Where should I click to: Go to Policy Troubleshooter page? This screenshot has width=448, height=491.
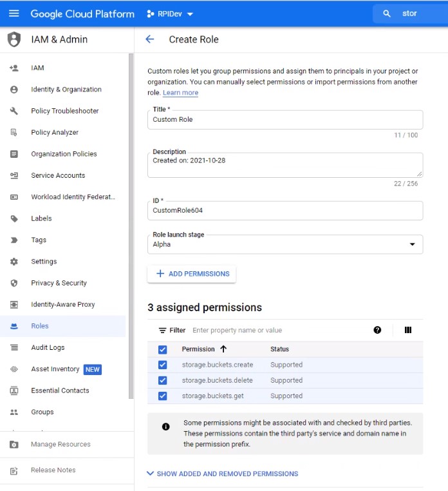pos(64,111)
